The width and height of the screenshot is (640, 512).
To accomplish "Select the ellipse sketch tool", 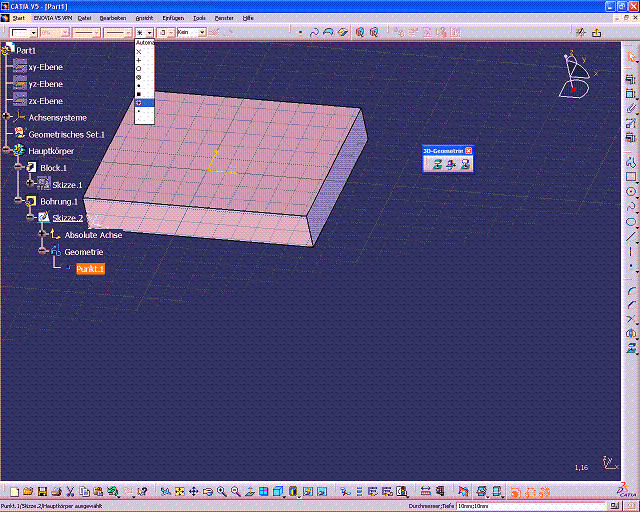I will [631, 222].
